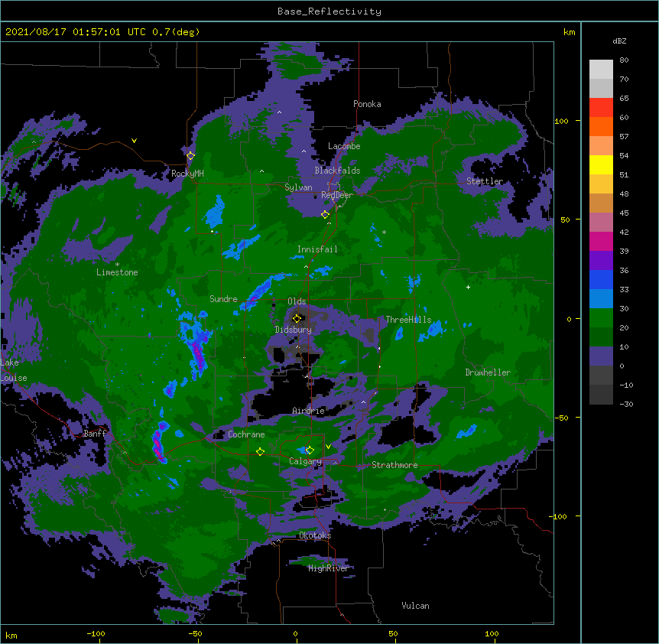Click the Lacombe city label
The image size is (659, 644).
click(x=344, y=146)
